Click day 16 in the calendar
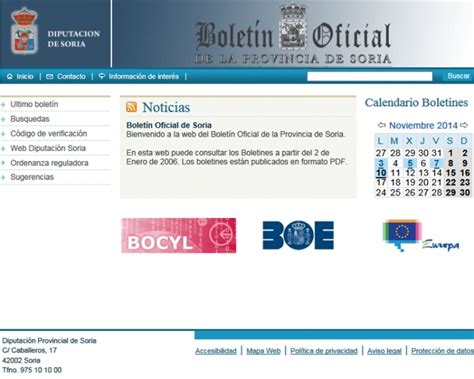This screenshot has height=379, width=474. [x=465, y=173]
